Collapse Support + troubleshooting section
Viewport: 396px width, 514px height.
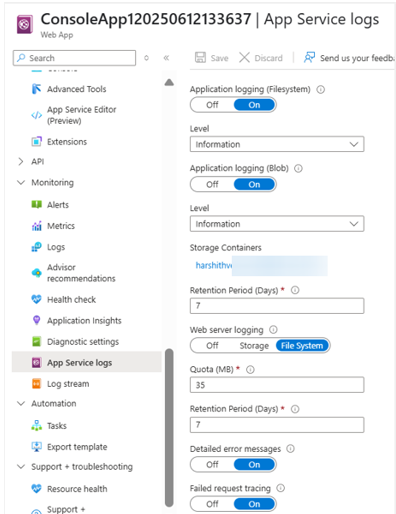point(21,466)
